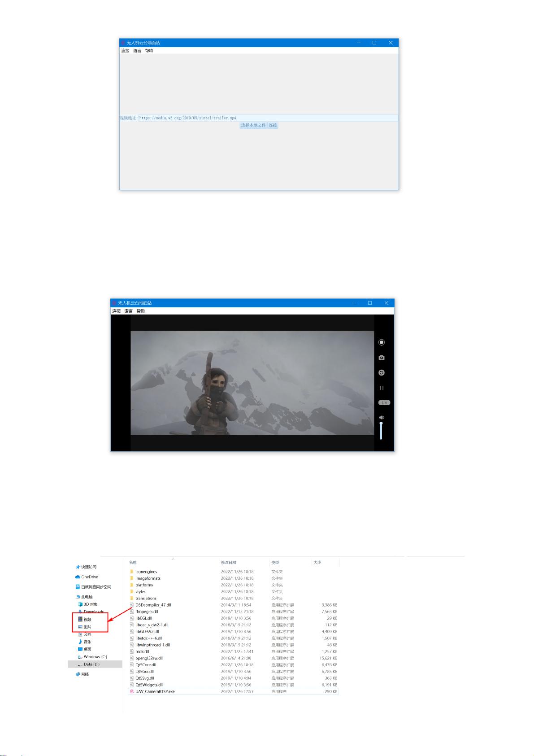The image size is (534, 756).
Task: Open 连接 menu in the top window
Action: click(x=125, y=51)
